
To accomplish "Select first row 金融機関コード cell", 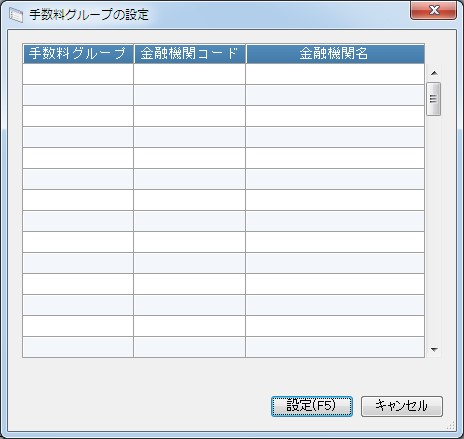I will click(x=190, y=74).
